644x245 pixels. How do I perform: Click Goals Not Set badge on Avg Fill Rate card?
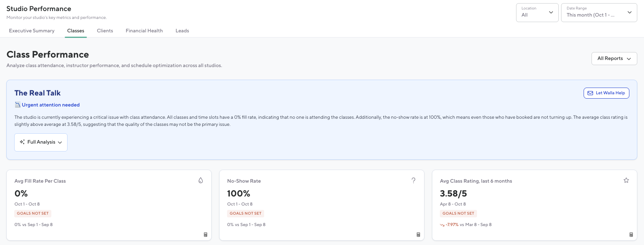click(33, 213)
